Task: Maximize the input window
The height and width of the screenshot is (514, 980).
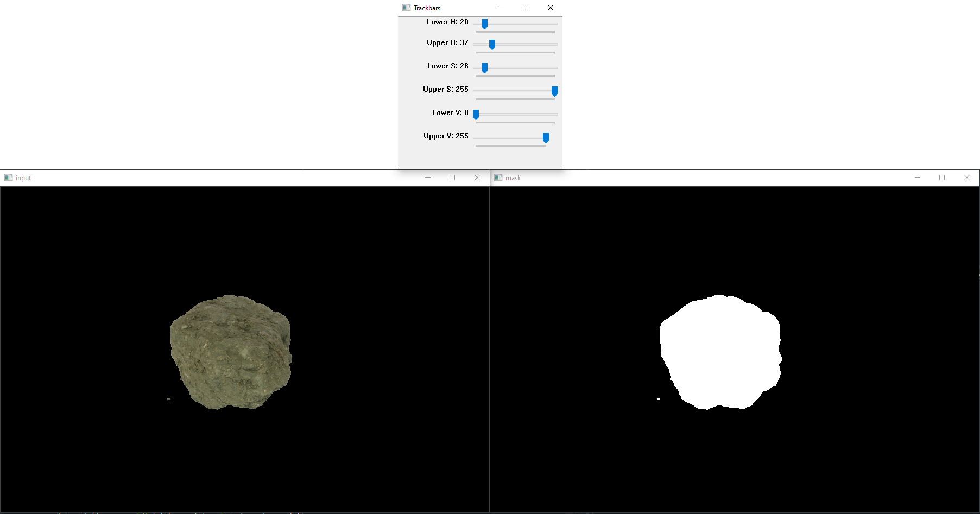Action: point(452,177)
